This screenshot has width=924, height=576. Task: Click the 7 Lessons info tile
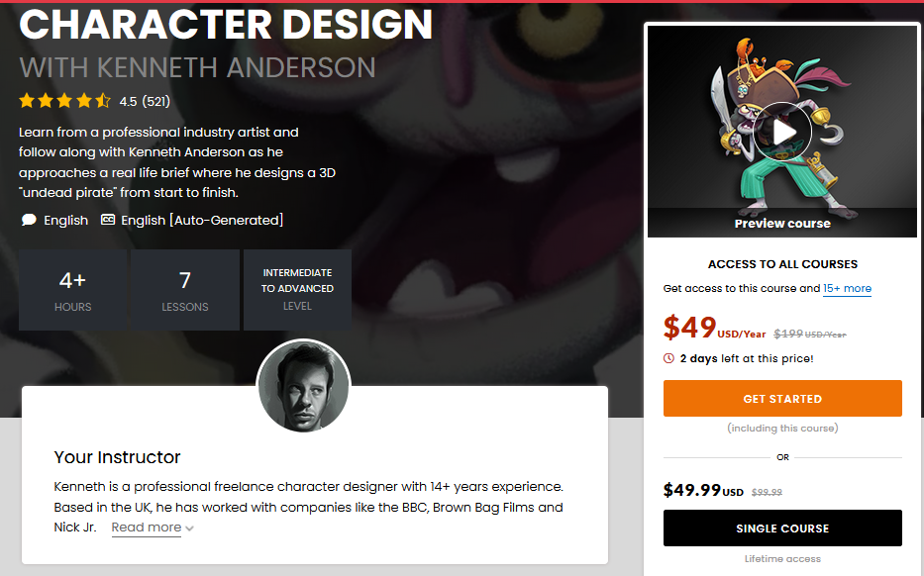(x=185, y=289)
